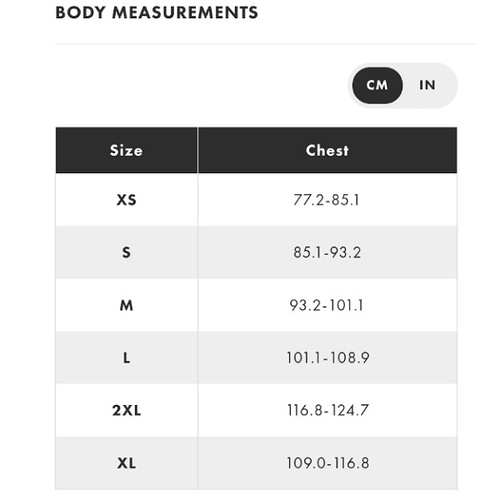This screenshot has height=500, width=500.
Task: Click the CM/IN unit switcher background
Action: pos(403,85)
